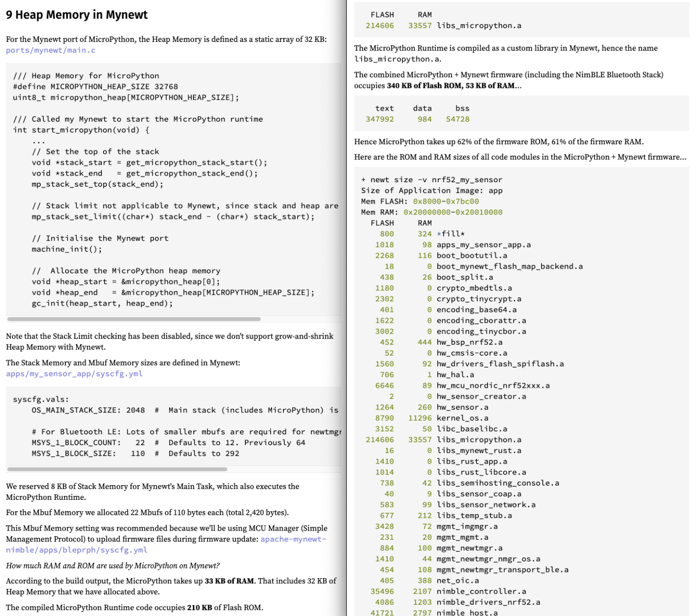Click the scrollbar under the syscfg.vals code block

tap(117, 469)
